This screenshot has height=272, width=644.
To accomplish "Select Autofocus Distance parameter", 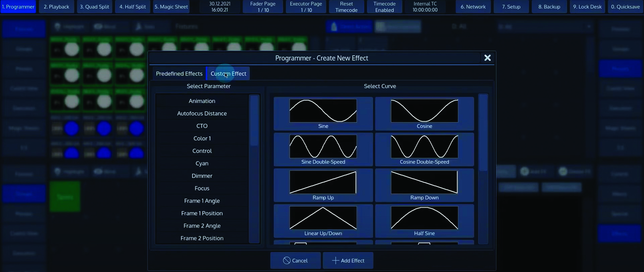I will (x=202, y=113).
